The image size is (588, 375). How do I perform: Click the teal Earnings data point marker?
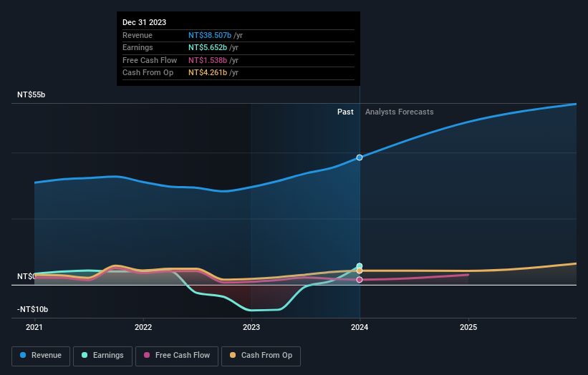click(x=360, y=266)
